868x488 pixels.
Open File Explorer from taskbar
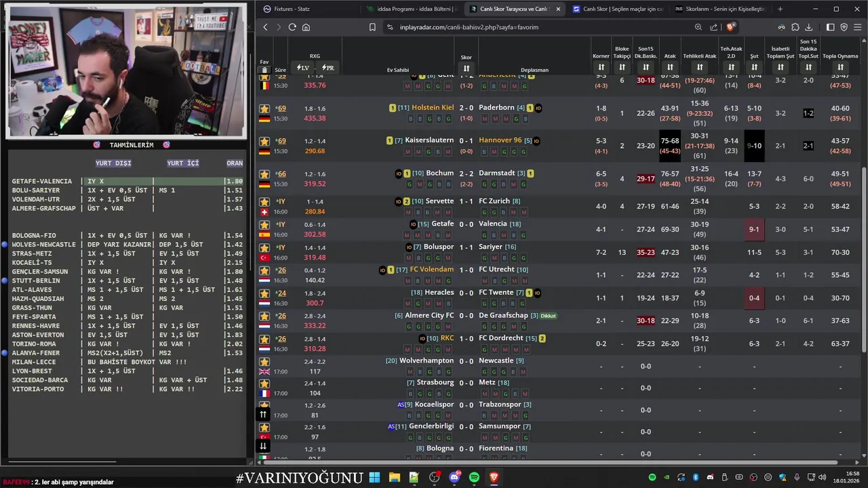pos(395,477)
